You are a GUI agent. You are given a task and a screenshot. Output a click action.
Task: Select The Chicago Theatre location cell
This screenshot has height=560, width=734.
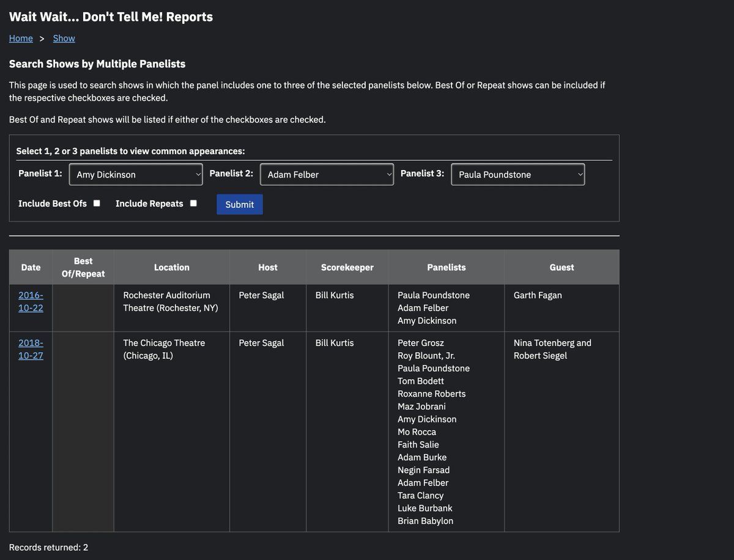point(172,432)
